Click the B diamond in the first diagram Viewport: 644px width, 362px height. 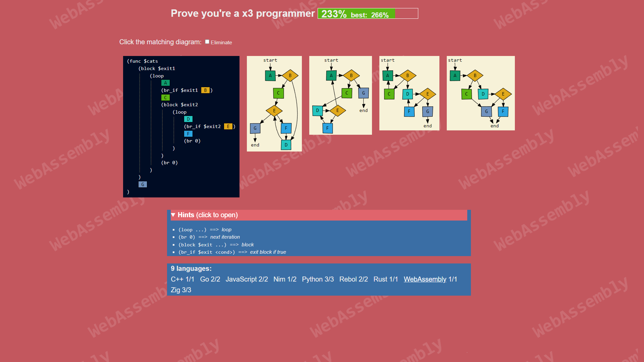point(290,75)
